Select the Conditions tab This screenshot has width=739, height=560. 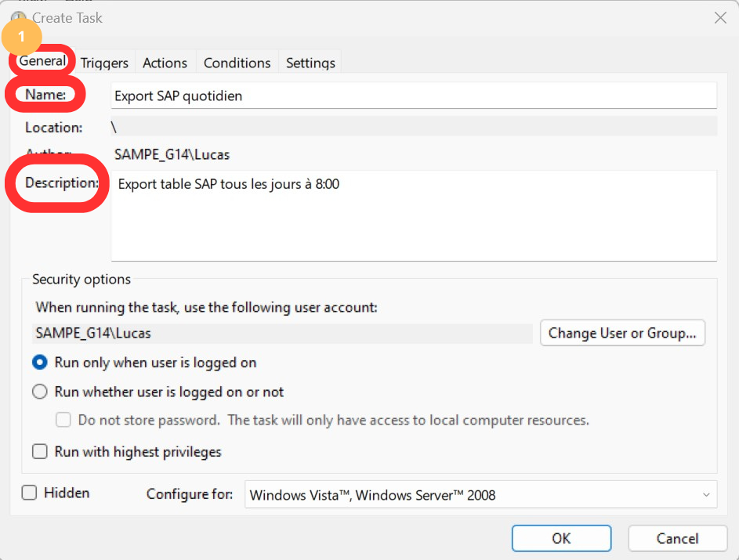click(237, 63)
